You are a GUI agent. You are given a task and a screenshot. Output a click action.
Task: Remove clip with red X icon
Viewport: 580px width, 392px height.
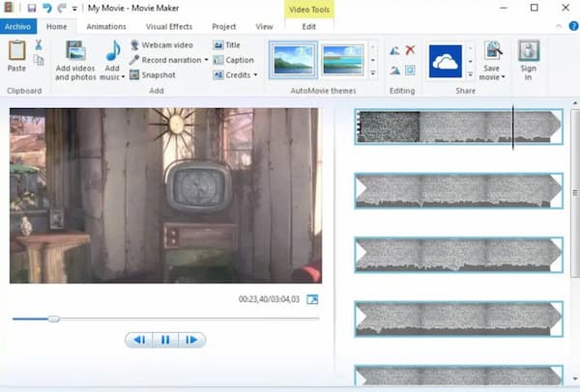[x=410, y=50]
